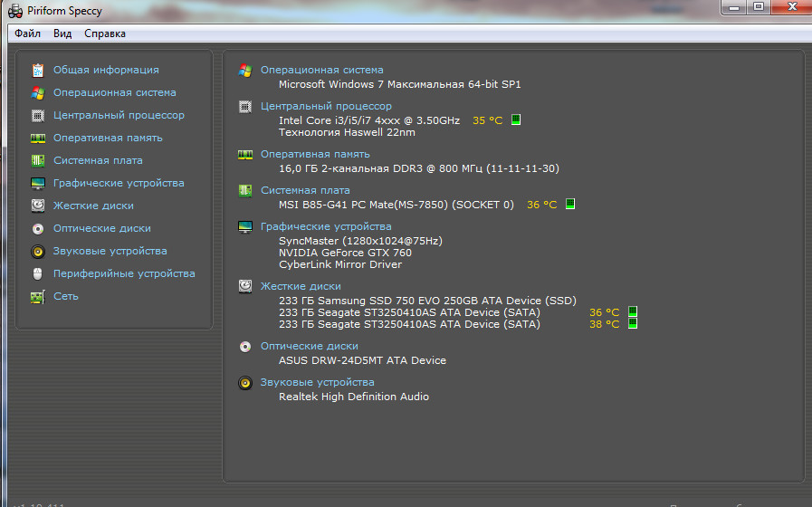Click the sidebar network card icon
Screen dimensions: 812x507
(x=38, y=297)
